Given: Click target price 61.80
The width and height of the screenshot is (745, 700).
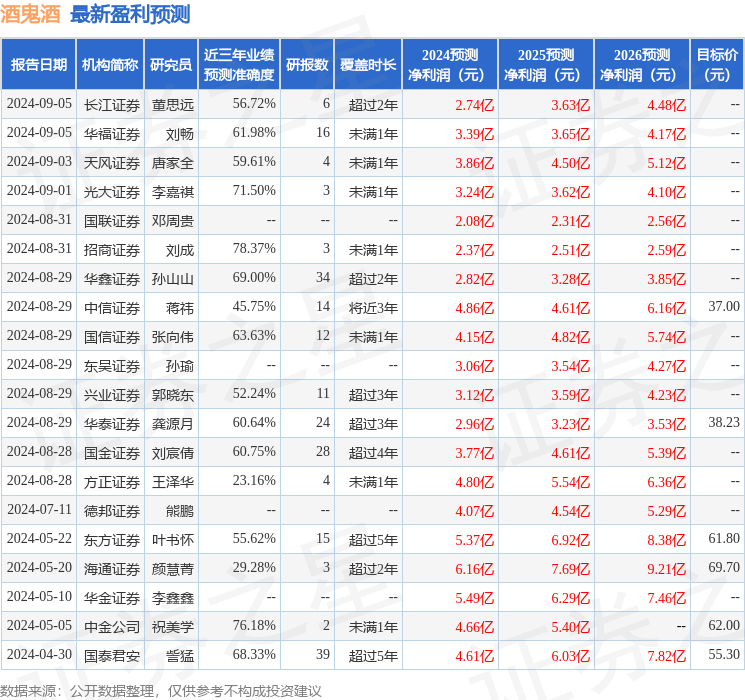Looking at the screenshot, I should (724, 538).
